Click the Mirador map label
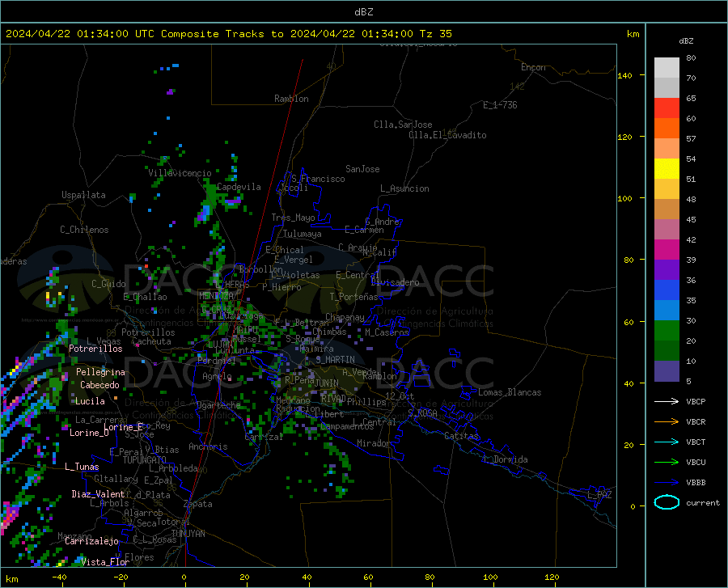728x588 pixels. (373, 443)
